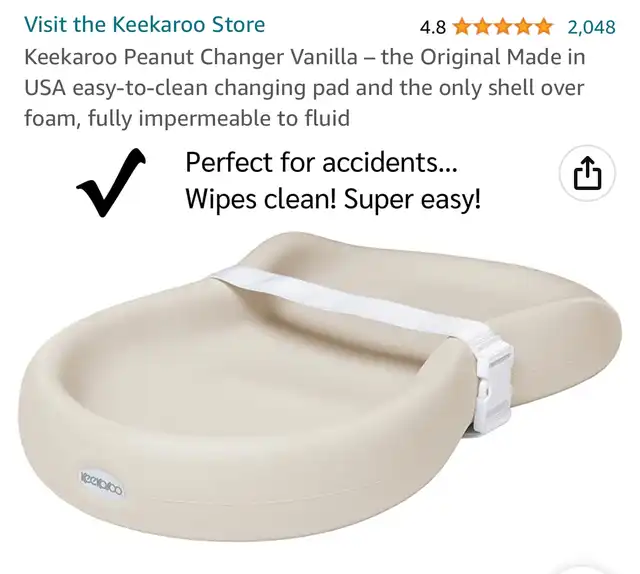The width and height of the screenshot is (640, 574).
Task: Click the white buckle on the strap
Action: click(492, 386)
